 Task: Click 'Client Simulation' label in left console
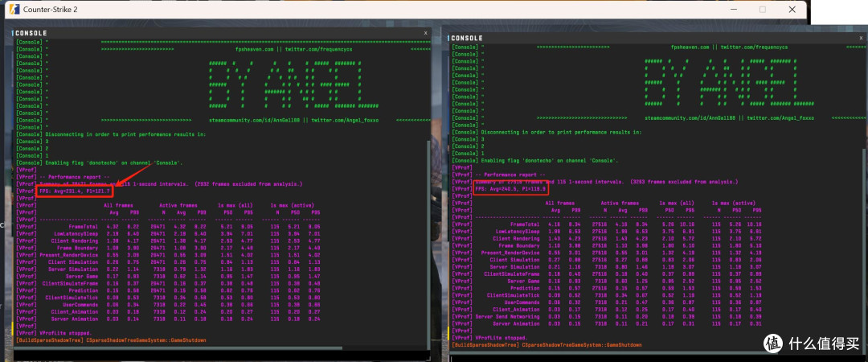pos(75,261)
